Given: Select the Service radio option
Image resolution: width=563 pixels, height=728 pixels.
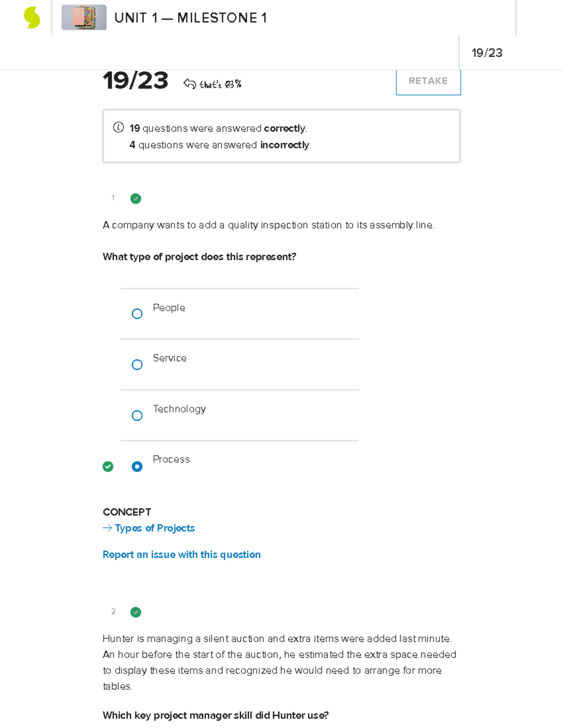Looking at the screenshot, I should click(x=137, y=365).
